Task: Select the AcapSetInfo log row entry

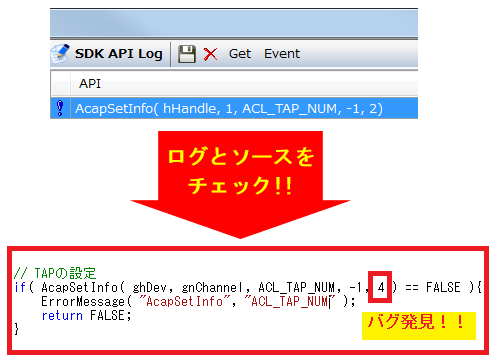Action: tap(234, 108)
